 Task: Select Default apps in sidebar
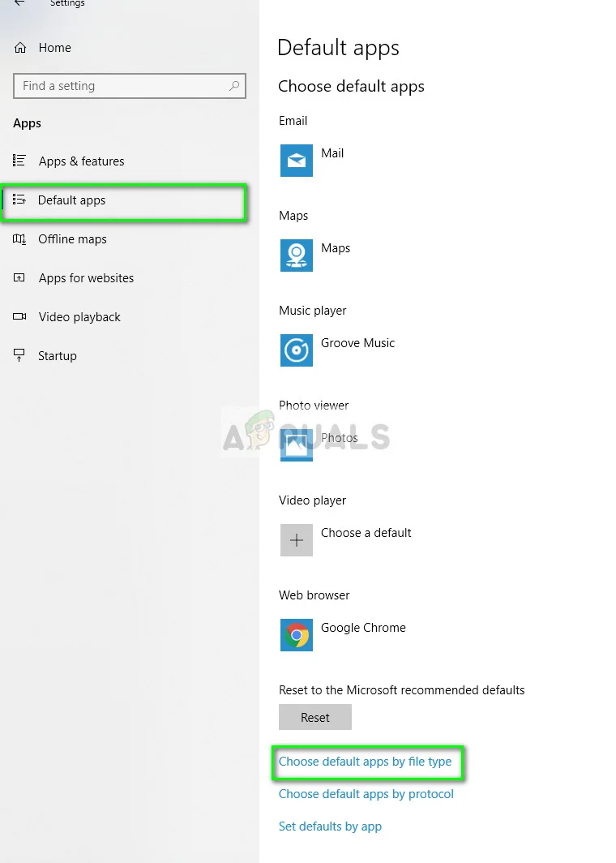click(71, 200)
